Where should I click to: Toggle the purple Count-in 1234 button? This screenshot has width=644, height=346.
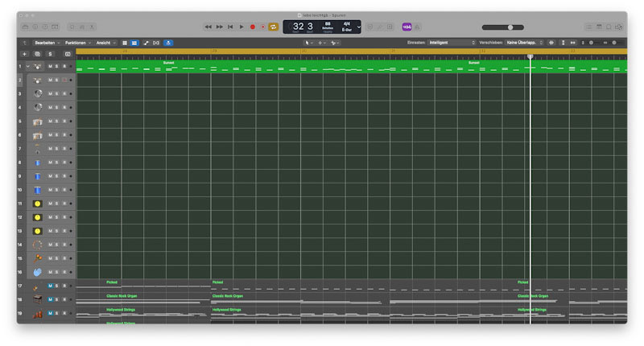407,27
